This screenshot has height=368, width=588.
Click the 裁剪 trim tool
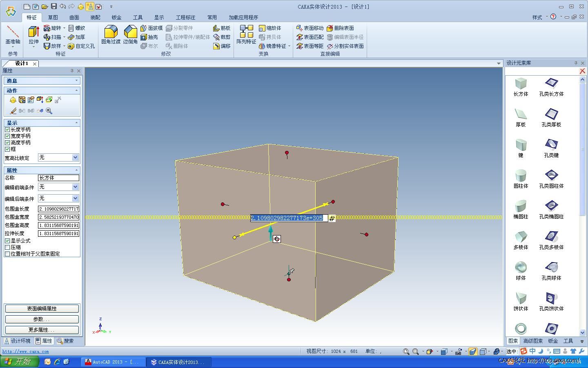pyautogui.click(x=222, y=37)
